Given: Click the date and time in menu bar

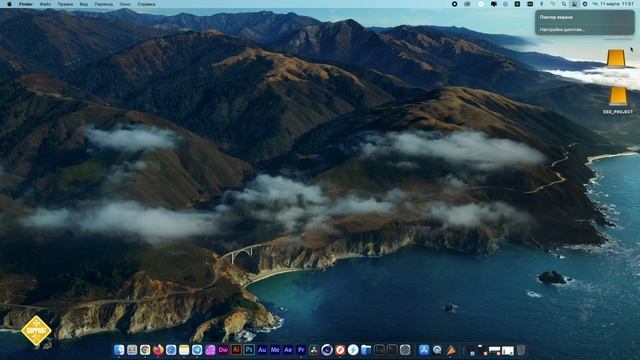Looking at the screenshot, I should click(613, 4).
